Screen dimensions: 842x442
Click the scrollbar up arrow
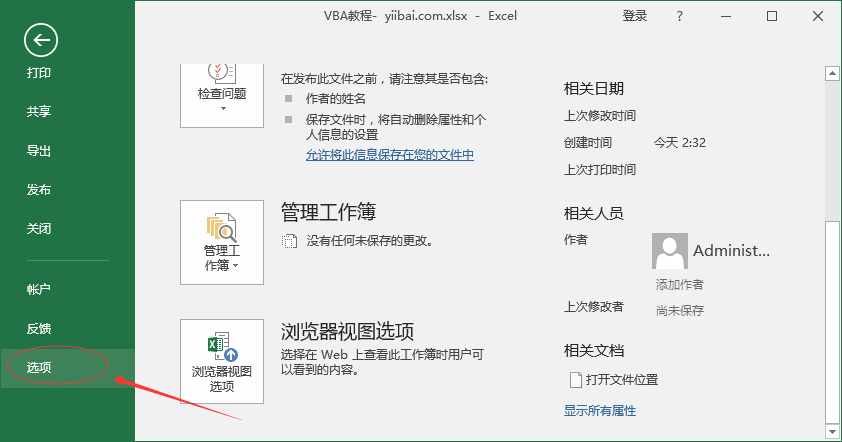(832, 74)
